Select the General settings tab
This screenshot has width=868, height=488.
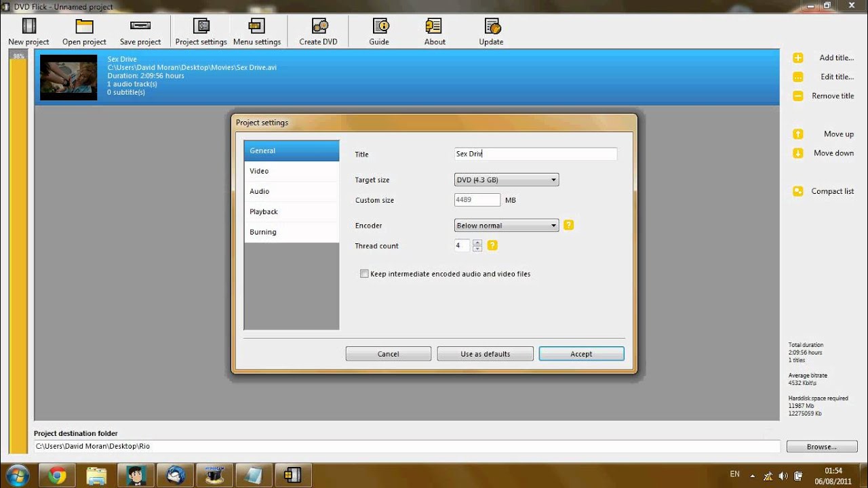pos(292,150)
